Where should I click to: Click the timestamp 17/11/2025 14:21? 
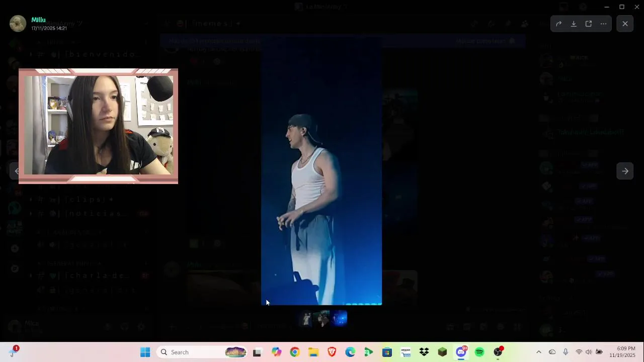(x=49, y=28)
